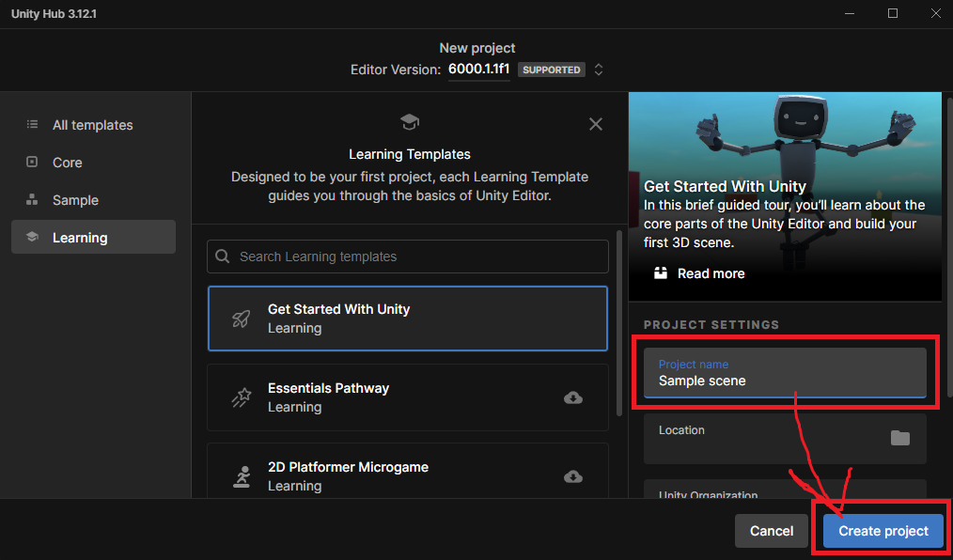Screen dimensions: 953x560
Task: Click the graduation cap icon above Learning Templates
Action: [410, 122]
